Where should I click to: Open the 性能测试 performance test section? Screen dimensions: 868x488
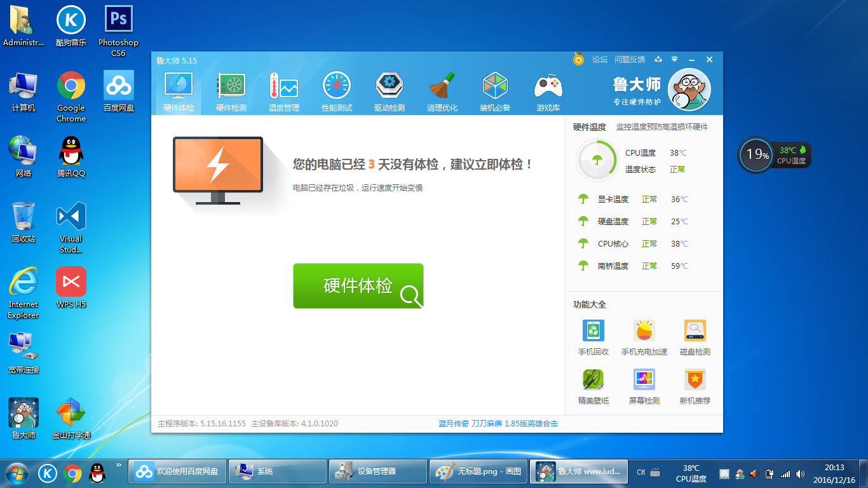(x=336, y=92)
